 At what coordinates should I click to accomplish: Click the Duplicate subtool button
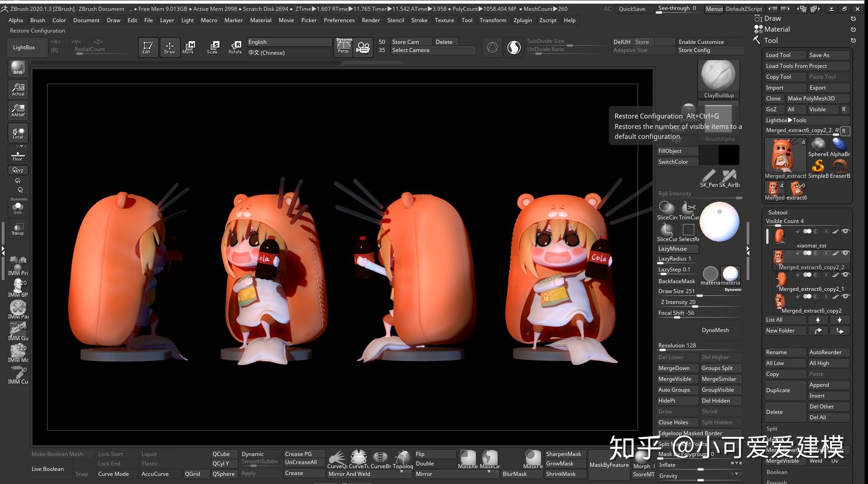785,390
